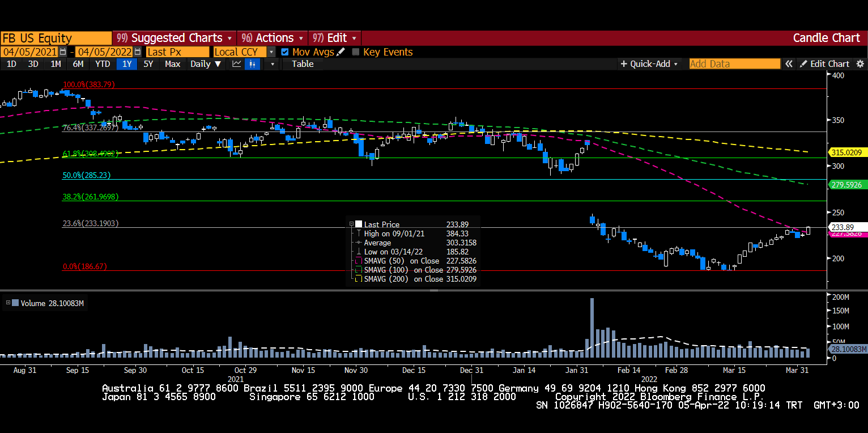This screenshot has width=868, height=433.
Task: Click the legend box icon beside Last Price
Action: pyautogui.click(x=358, y=224)
